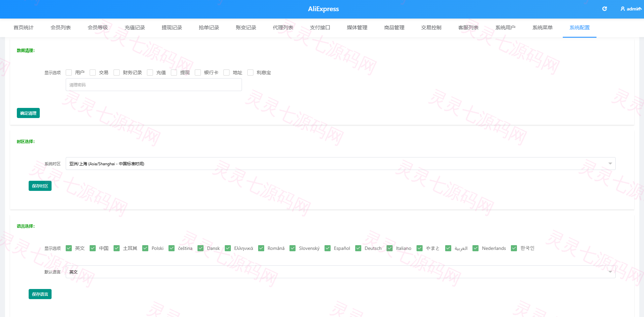Toggle the 土耳其 language checkbox
Image resolution: width=644 pixels, height=317 pixels.
(117, 248)
